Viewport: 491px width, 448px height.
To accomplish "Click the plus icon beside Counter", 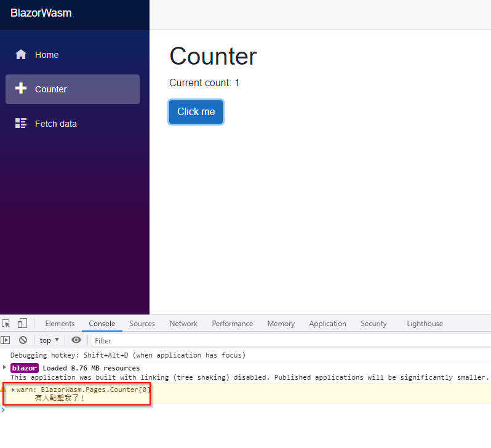I will pyautogui.click(x=21, y=89).
